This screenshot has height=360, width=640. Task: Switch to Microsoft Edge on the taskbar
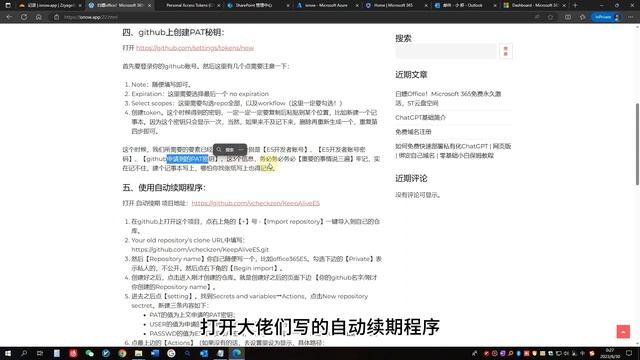(x=236, y=353)
